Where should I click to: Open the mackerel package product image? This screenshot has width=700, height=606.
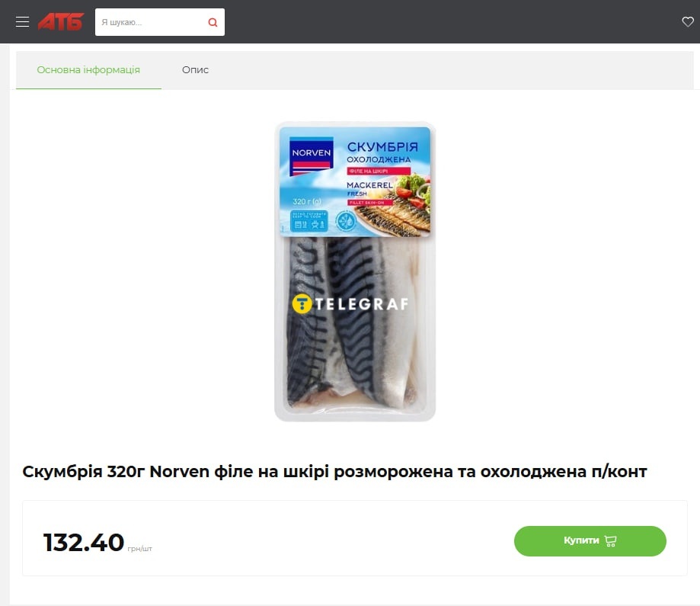coord(355,271)
